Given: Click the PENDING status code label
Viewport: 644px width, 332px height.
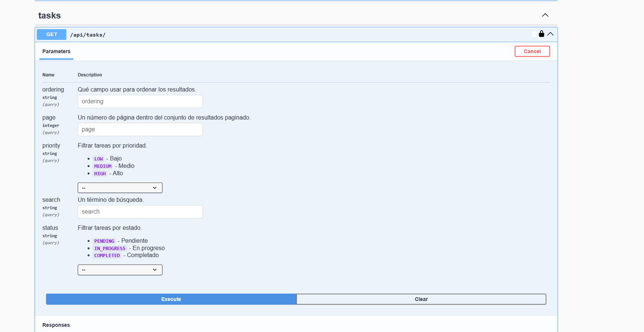Looking at the screenshot, I should tap(104, 241).
